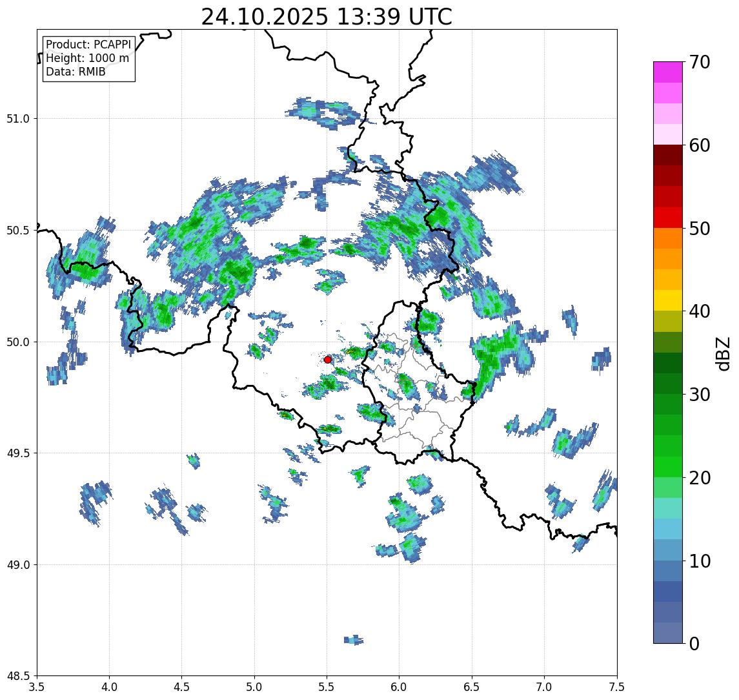Click the longitude axis label '7.0'
Viewport: 739px width, 700px height.
pos(544,687)
